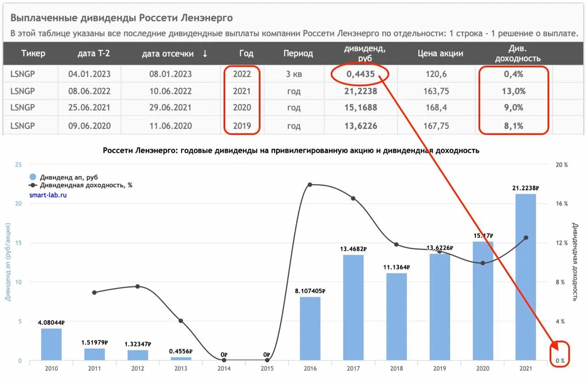Click the 2020 bar labeled 15.17₽
This screenshot has height=379, width=588.
pyautogui.click(x=483, y=301)
